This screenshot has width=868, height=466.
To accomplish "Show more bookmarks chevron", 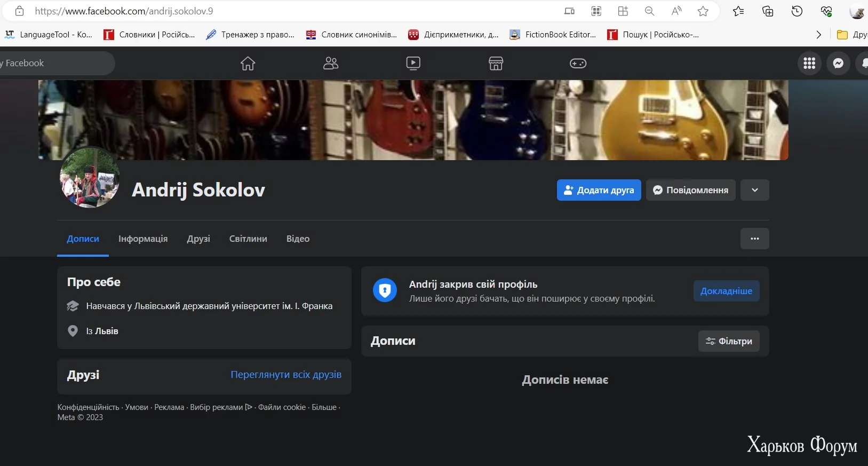I will [x=819, y=35].
